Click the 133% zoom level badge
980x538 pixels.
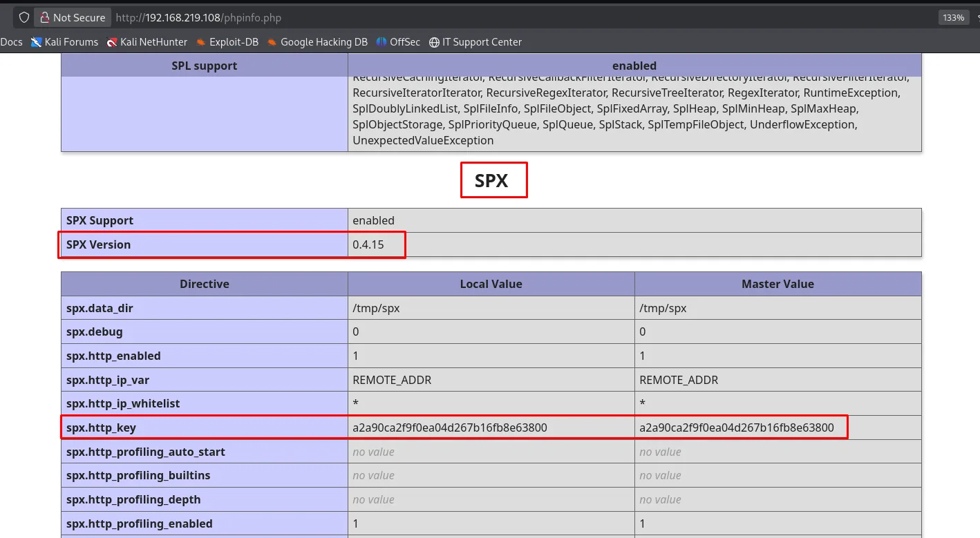point(953,17)
